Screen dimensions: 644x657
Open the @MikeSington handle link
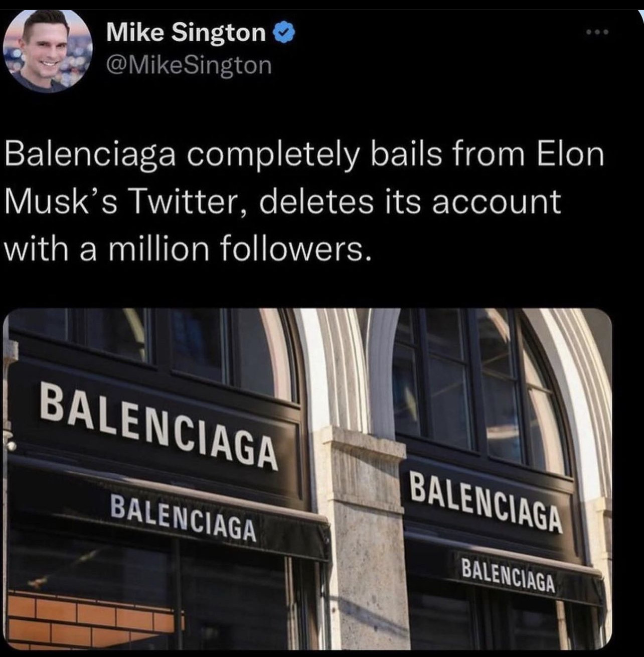pyautogui.click(x=189, y=65)
